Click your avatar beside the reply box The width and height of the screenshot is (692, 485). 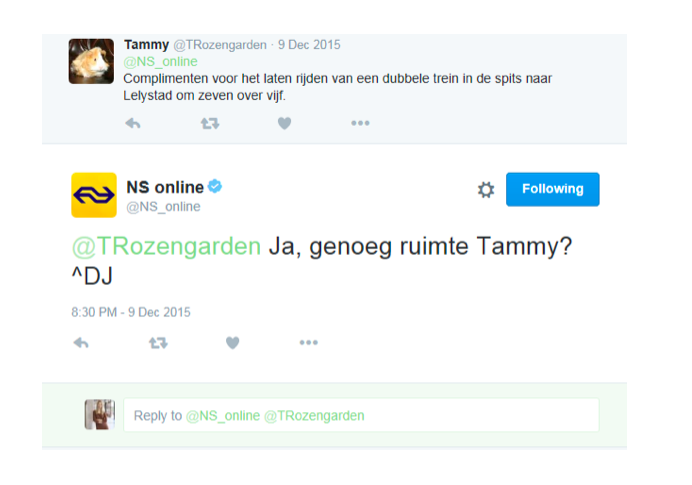99,414
